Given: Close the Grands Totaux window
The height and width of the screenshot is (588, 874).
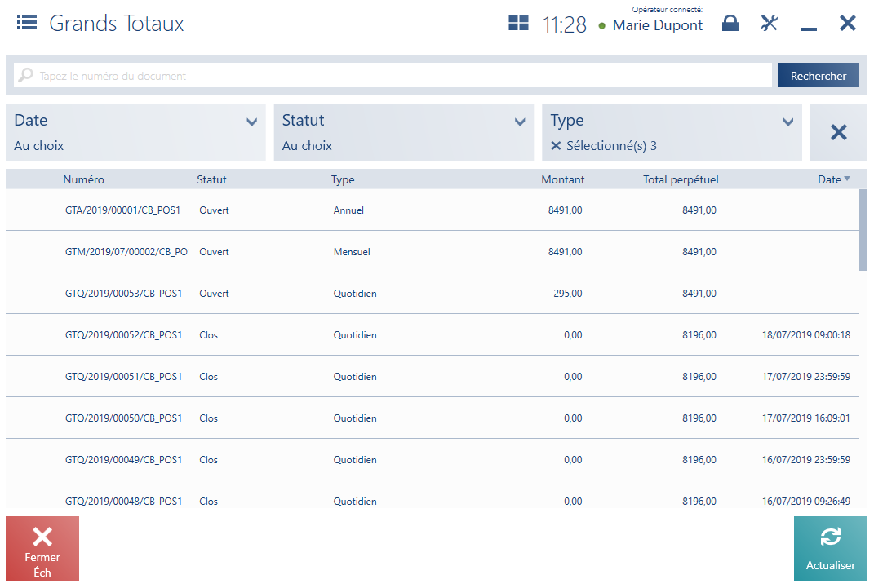Looking at the screenshot, I should click(x=848, y=23).
